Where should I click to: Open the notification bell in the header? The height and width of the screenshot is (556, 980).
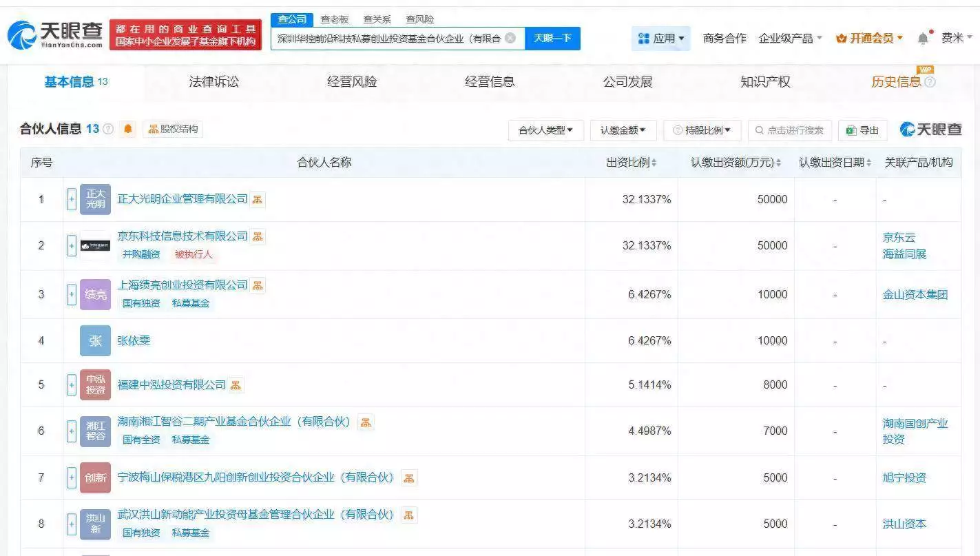click(x=923, y=39)
